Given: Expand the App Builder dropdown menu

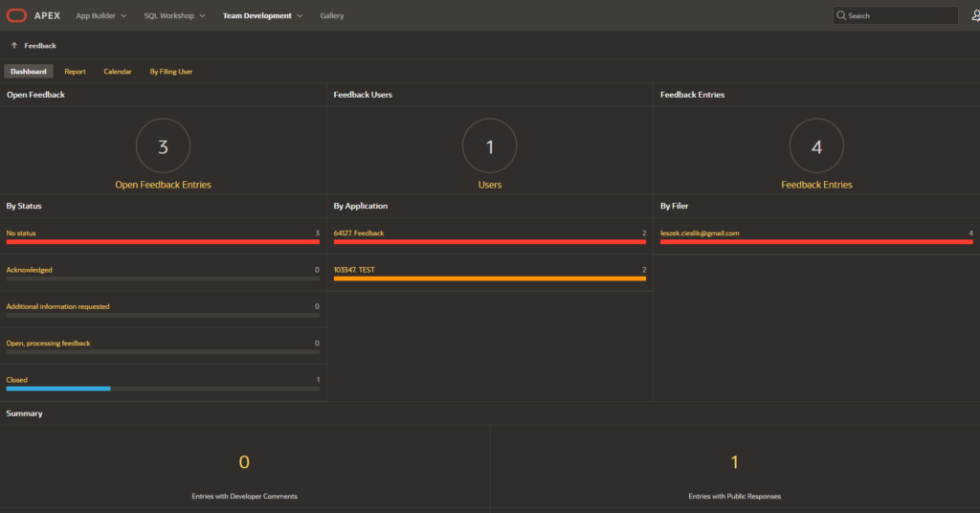Looking at the screenshot, I should pos(101,15).
